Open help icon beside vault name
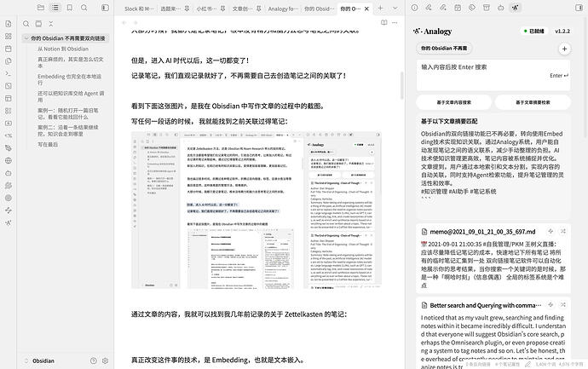This screenshot has height=369, width=588. pos(94,360)
